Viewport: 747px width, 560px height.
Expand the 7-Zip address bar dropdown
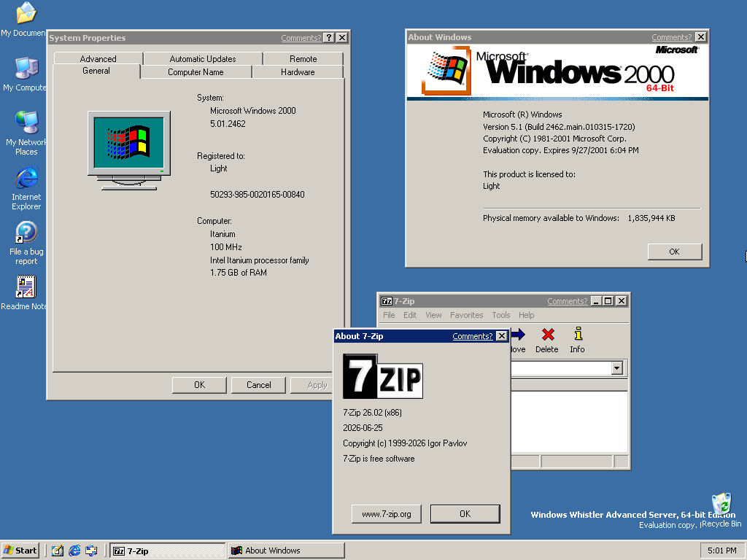point(617,368)
